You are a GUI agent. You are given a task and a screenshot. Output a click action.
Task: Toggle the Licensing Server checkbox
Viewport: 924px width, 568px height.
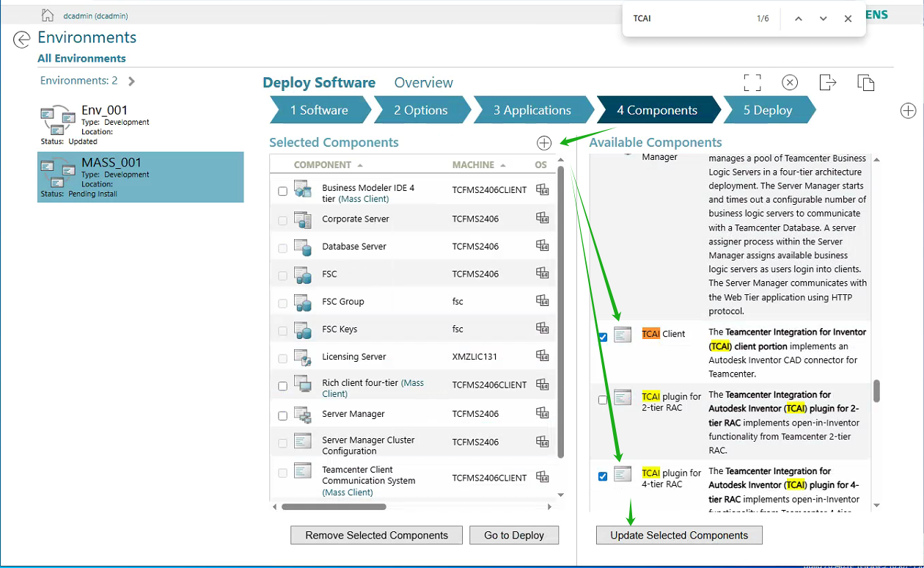pos(282,359)
